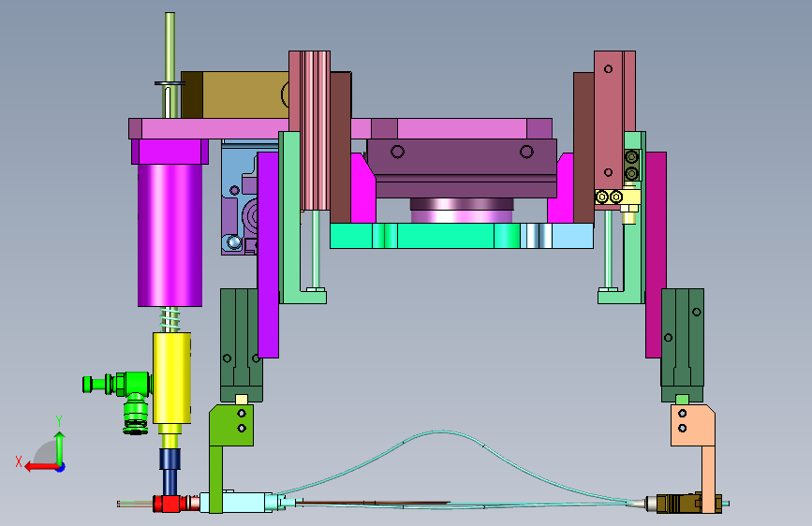Select the large purple cylinder body on the left
Screen dimensions: 812x526
(x=170, y=235)
